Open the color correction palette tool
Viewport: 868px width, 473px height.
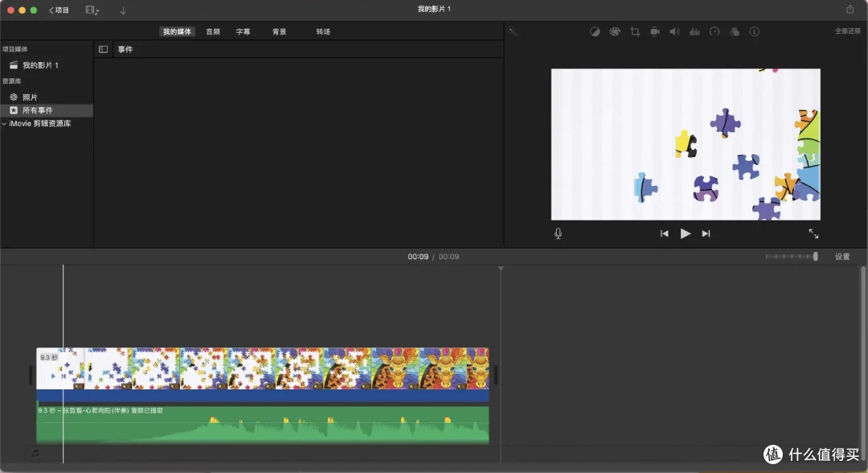pos(615,31)
